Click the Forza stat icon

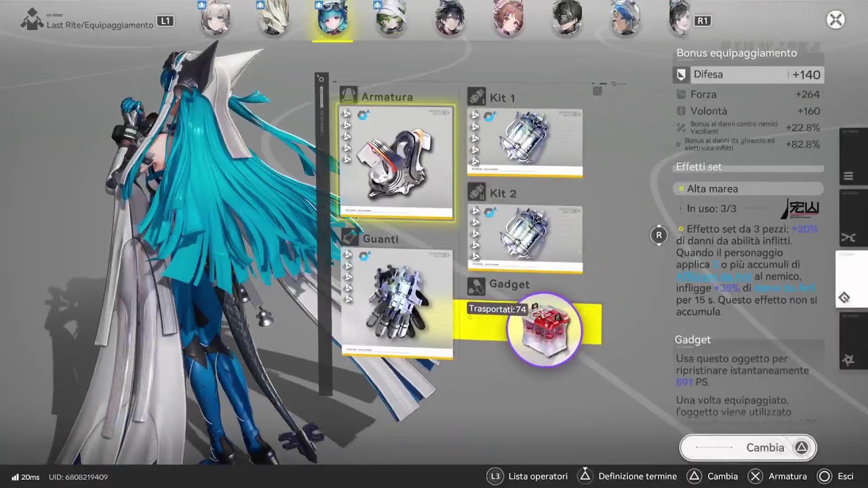(682, 94)
